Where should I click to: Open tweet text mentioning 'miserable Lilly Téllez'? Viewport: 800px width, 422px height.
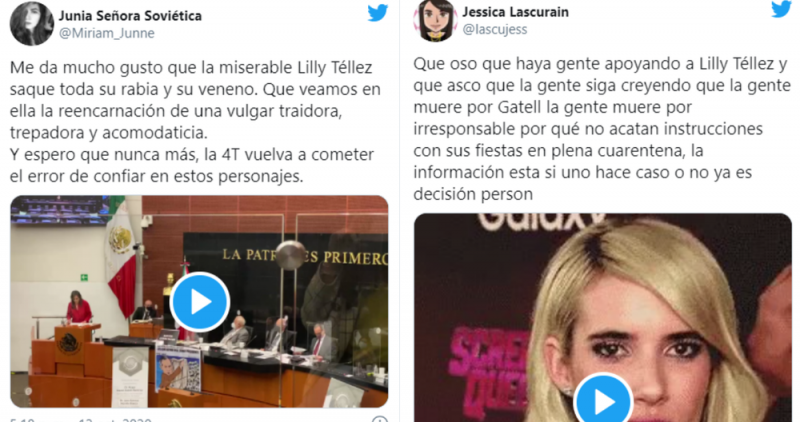pos(195,121)
